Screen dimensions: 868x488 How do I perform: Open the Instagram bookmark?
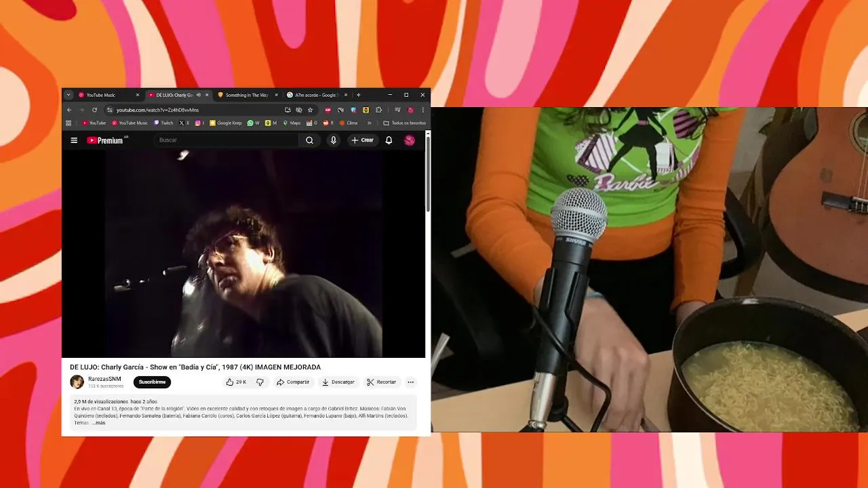pos(199,123)
